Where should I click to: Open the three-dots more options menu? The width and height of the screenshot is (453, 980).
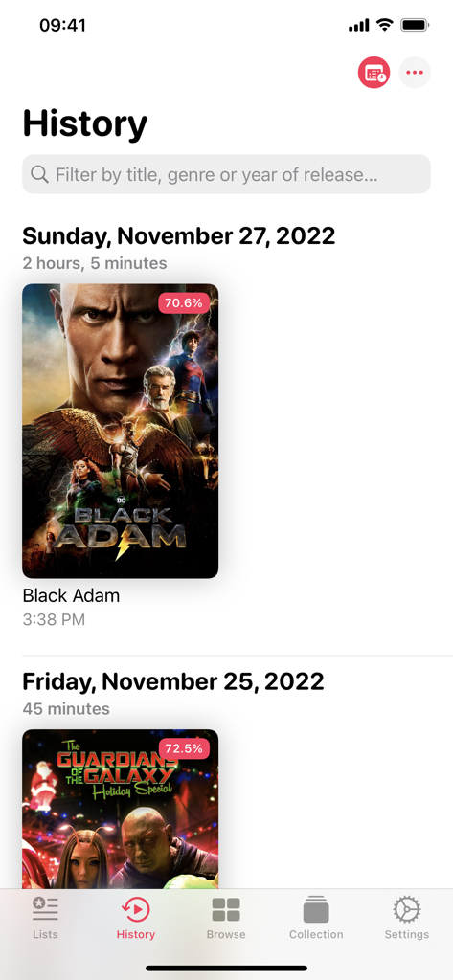click(414, 73)
